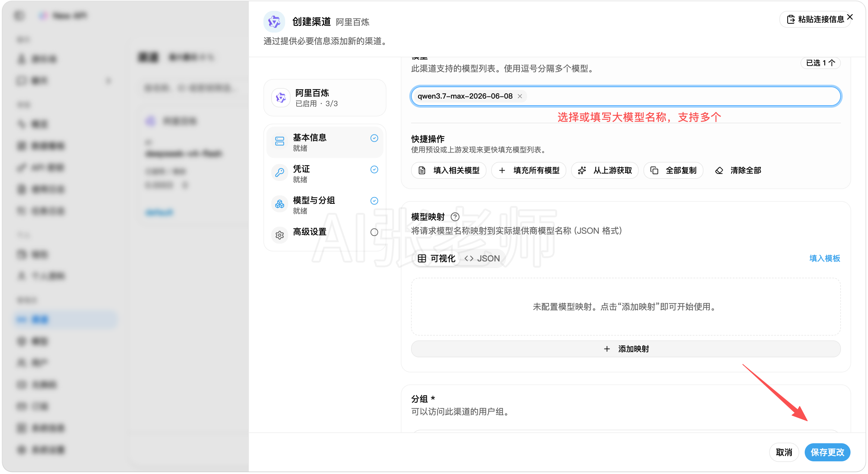Click the eraser icon in 清除全部

point(719,170)
